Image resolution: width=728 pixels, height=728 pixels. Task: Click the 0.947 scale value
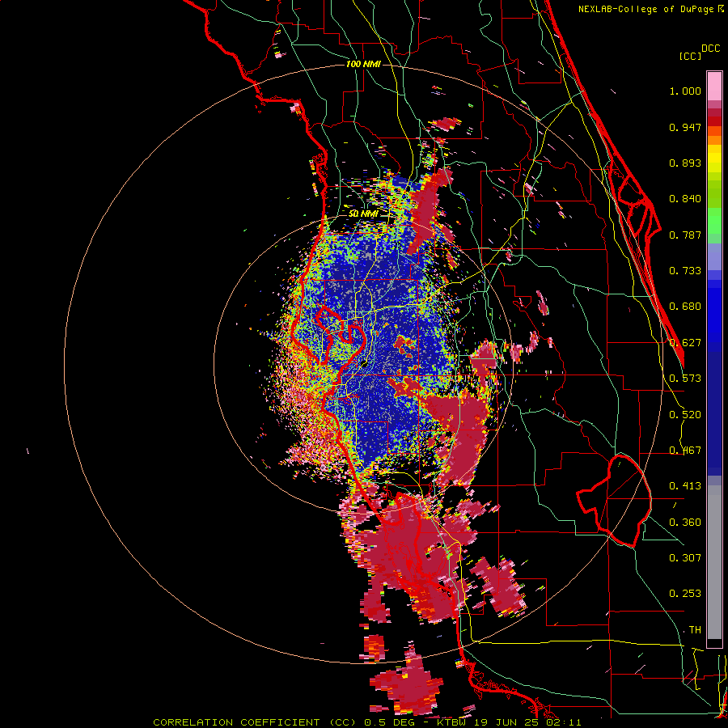click(685, 127)
